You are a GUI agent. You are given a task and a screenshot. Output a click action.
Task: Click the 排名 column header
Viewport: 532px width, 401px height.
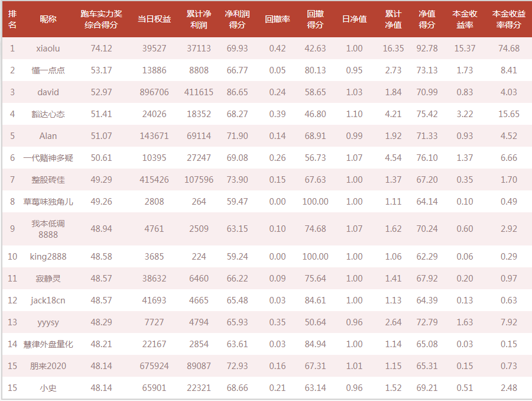click(12, 19)
